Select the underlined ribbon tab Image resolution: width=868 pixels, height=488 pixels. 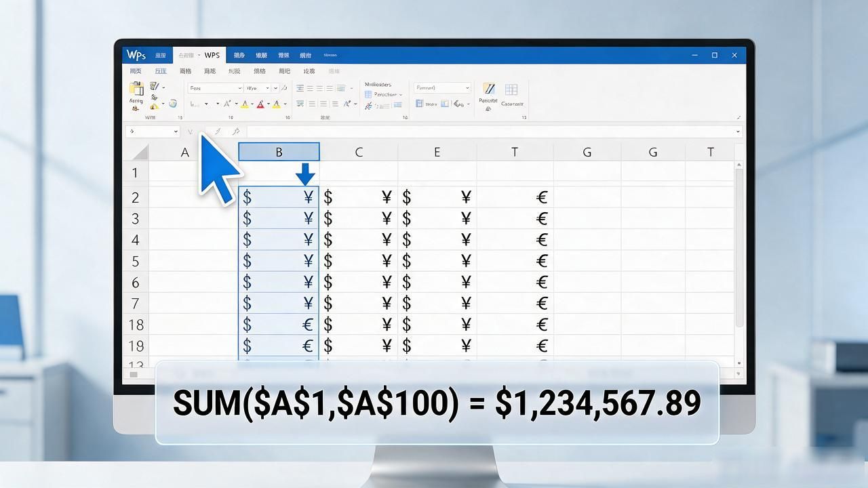160,70
